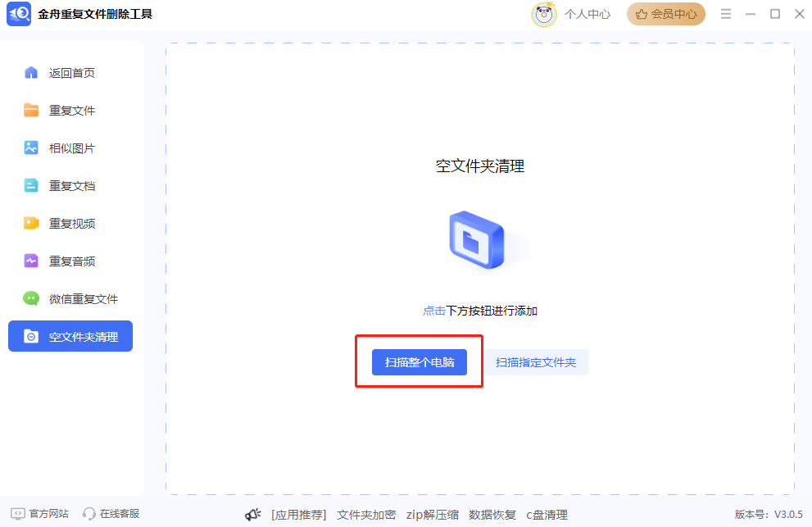The width and height of the screenshot is (812, 527).
Task: Click the folder icon in 空文件夹清理 tab
Action: (x=31, y=336)
